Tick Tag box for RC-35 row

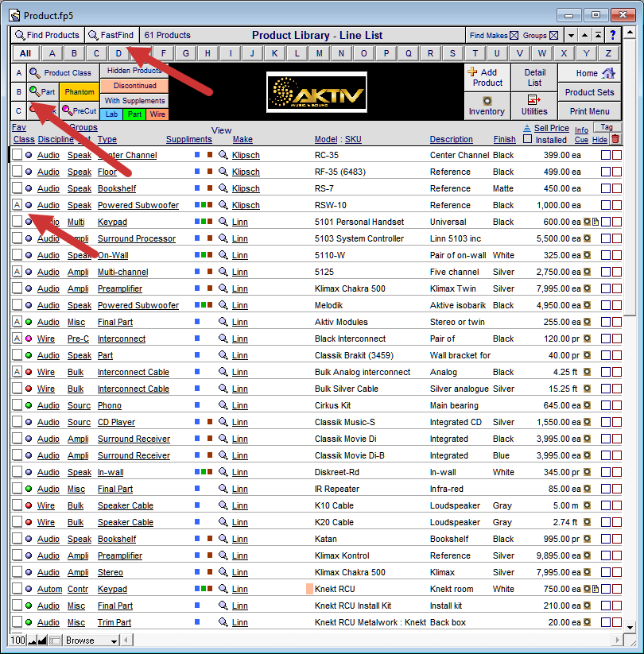click(x=606, y=155)
